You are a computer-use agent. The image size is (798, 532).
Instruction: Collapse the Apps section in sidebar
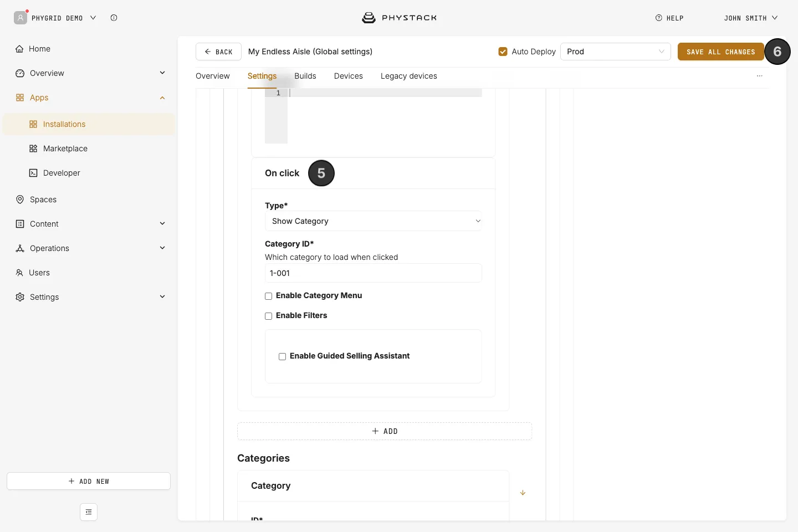coord(162,98)
